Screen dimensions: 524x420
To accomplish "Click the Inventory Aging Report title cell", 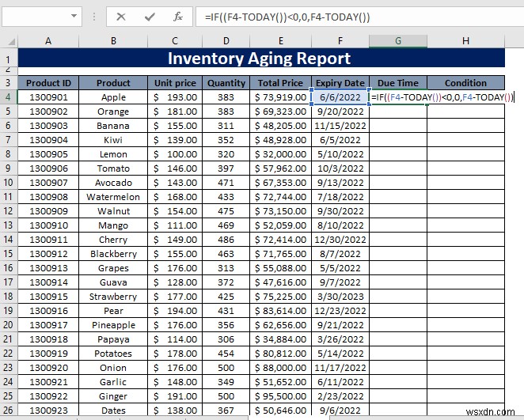I will click(261, 58).
